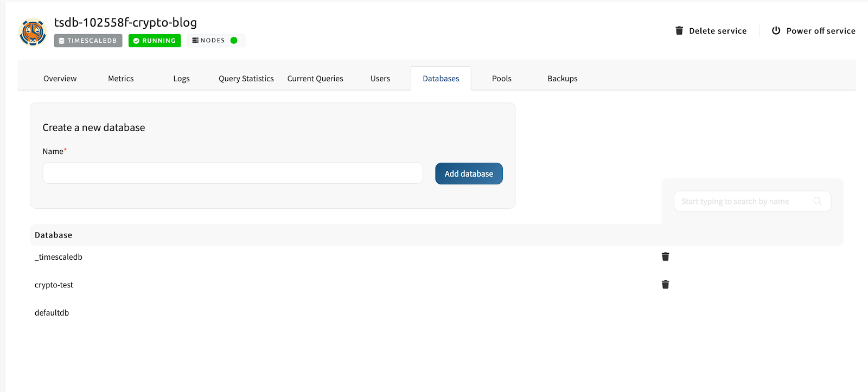This screenshot has width=868, height=392.
Task: Click the TIMESCALEDB service type badge
Action: click(x=88, y=41)
